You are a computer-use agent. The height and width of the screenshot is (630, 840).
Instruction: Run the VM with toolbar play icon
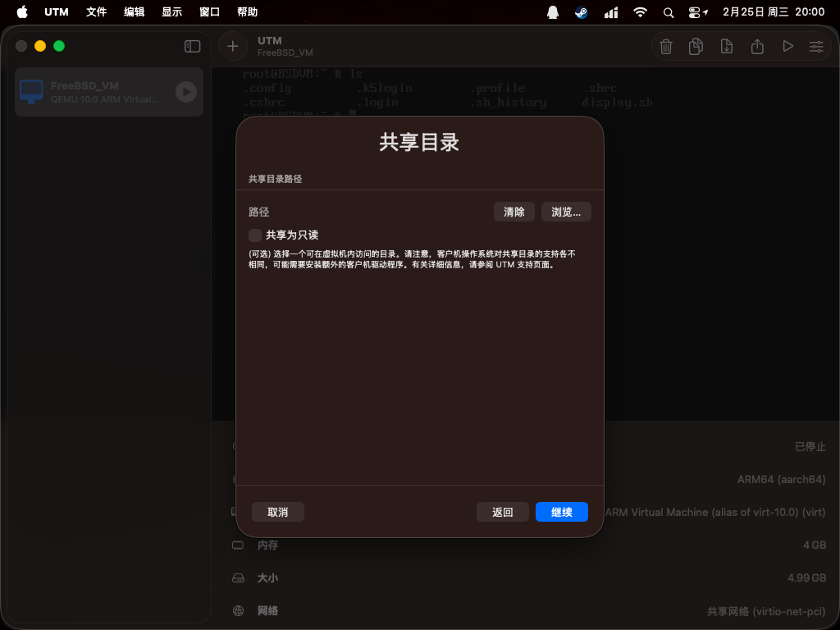click(787, 47)
